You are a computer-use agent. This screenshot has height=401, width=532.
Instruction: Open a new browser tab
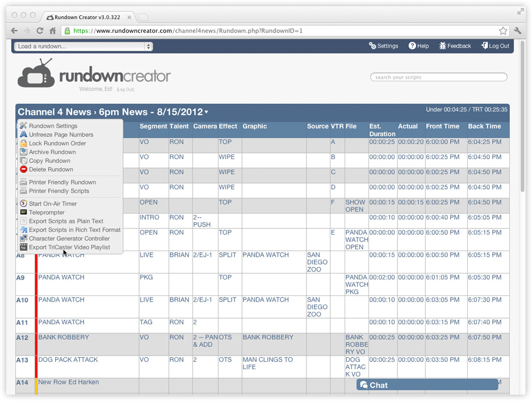[143, 17]
